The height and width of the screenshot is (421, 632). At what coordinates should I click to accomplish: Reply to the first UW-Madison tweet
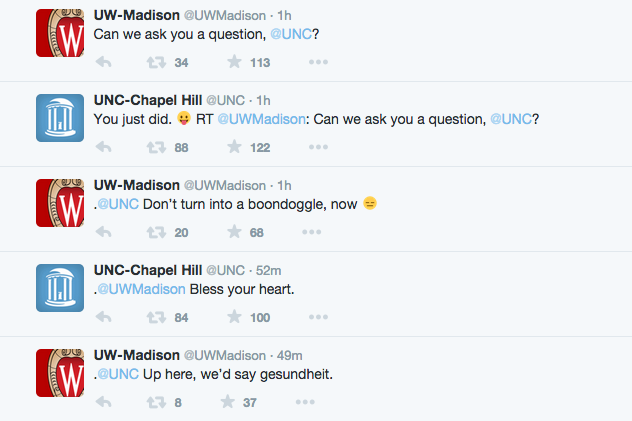[x=103, y=62]
